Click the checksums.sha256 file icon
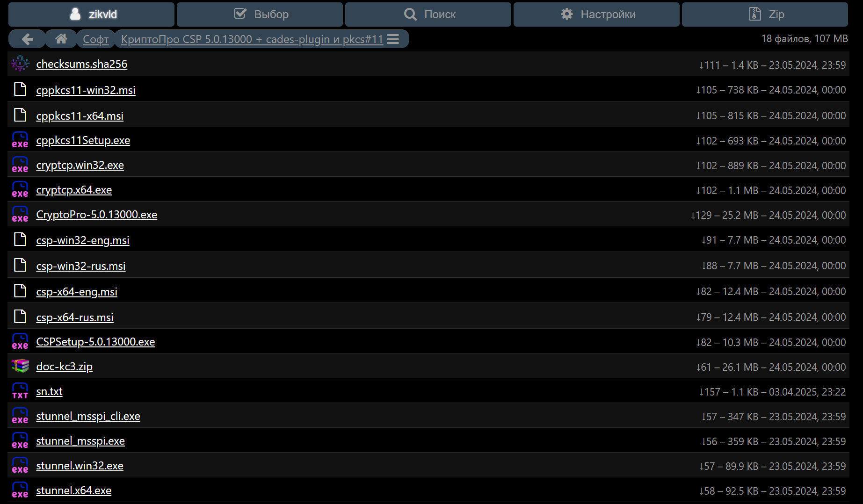The width and height of the screenshot is (863, 504). (20, 64)
